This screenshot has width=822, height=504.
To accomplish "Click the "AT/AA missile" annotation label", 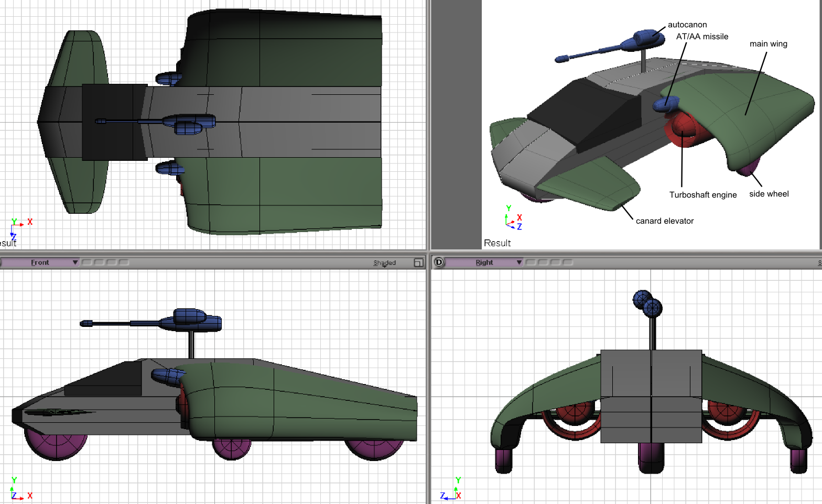I will pyautogui.click(x=702, y=37).
